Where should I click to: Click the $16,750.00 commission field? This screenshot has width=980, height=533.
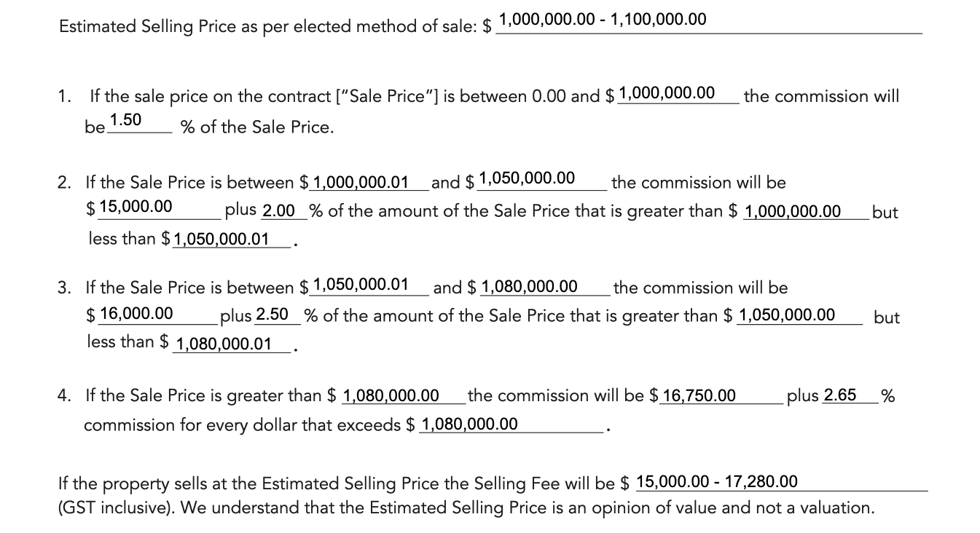[x=721, y=397]
